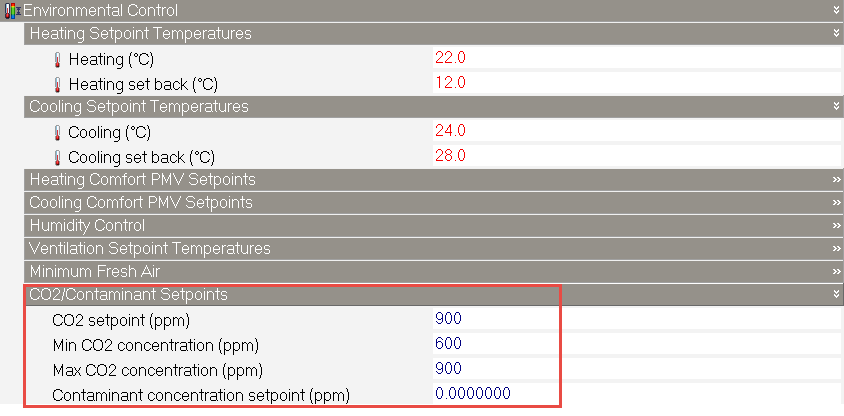Image resolution: width=844 pixels, height=416 pixels.
Task: Expand the Minimum Fresh Air section
Action: [834, 272]
